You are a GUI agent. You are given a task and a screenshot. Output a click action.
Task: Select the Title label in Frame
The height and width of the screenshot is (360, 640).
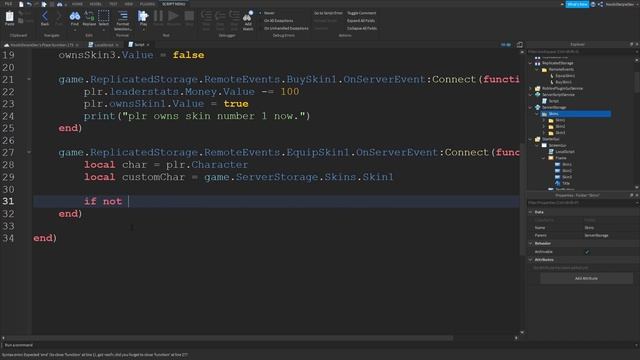pyautogui.click(x=566, y=183)
